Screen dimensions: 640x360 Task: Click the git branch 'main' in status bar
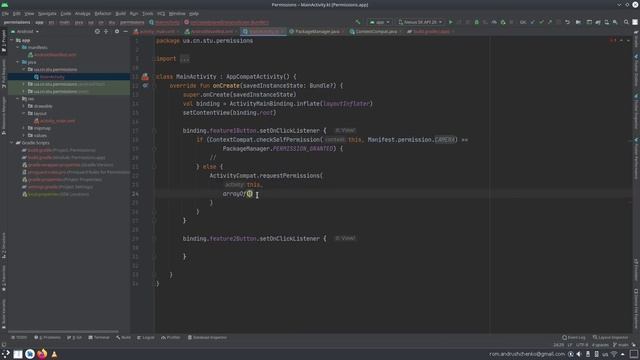coord(620,345)
